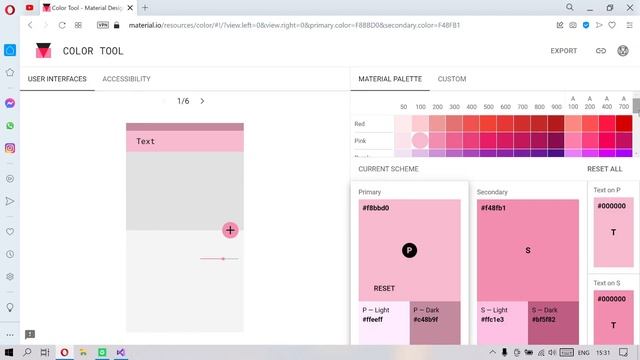Open the sidebar History clock icon
640x360 pixels.
point(10,254)
